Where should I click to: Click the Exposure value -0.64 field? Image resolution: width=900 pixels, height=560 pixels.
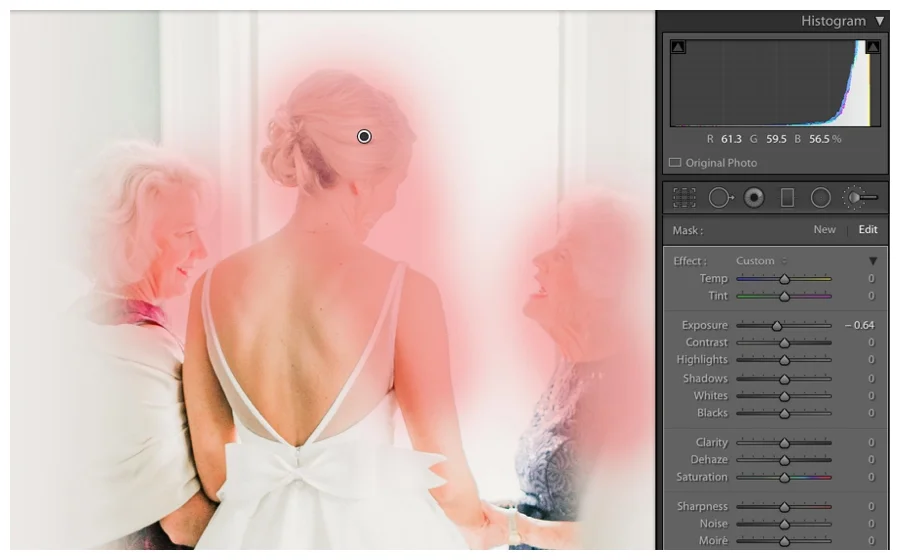[859, 325]
